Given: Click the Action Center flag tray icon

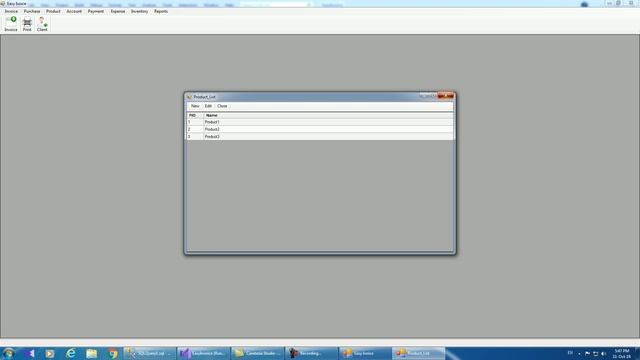Looking at the screenshot, I should click(x=587, y=354).
